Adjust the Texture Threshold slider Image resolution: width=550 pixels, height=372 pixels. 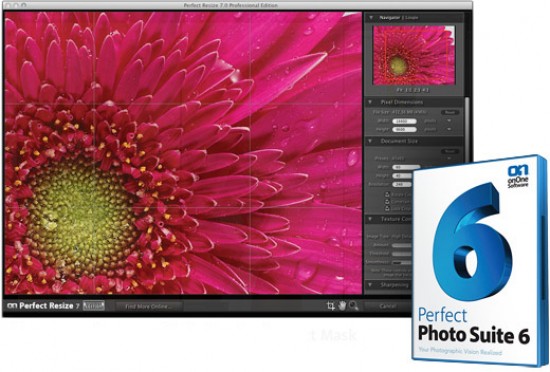tap(402, 253)
